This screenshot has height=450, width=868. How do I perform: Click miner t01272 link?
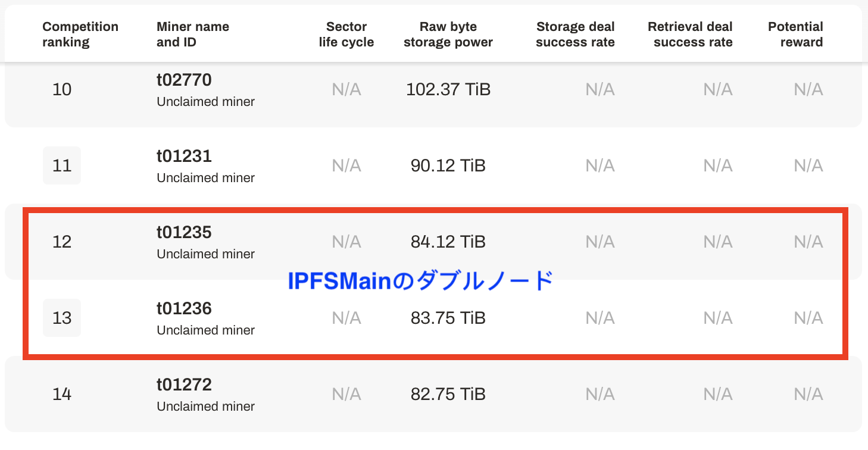pyautogui.click(x=184, y=385)
